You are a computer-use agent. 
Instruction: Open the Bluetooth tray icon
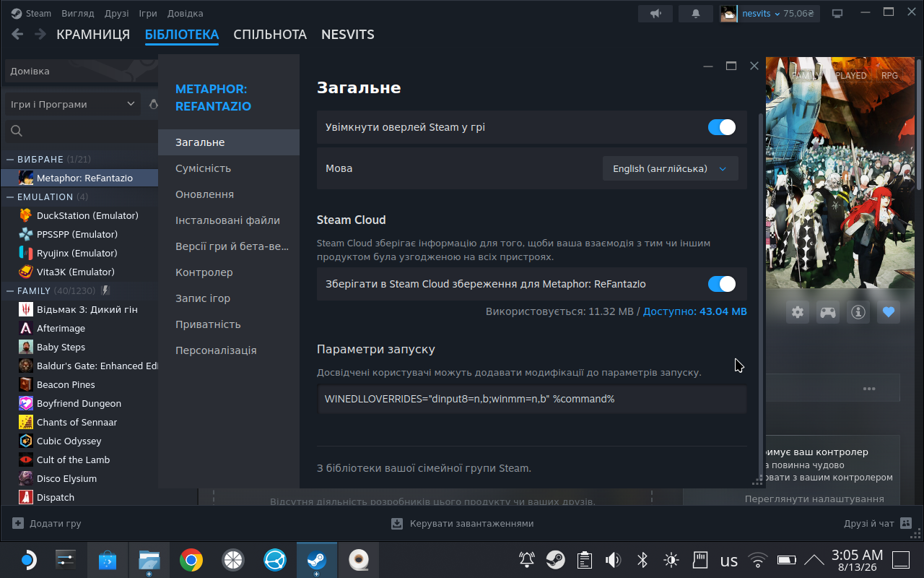point(642,560)
